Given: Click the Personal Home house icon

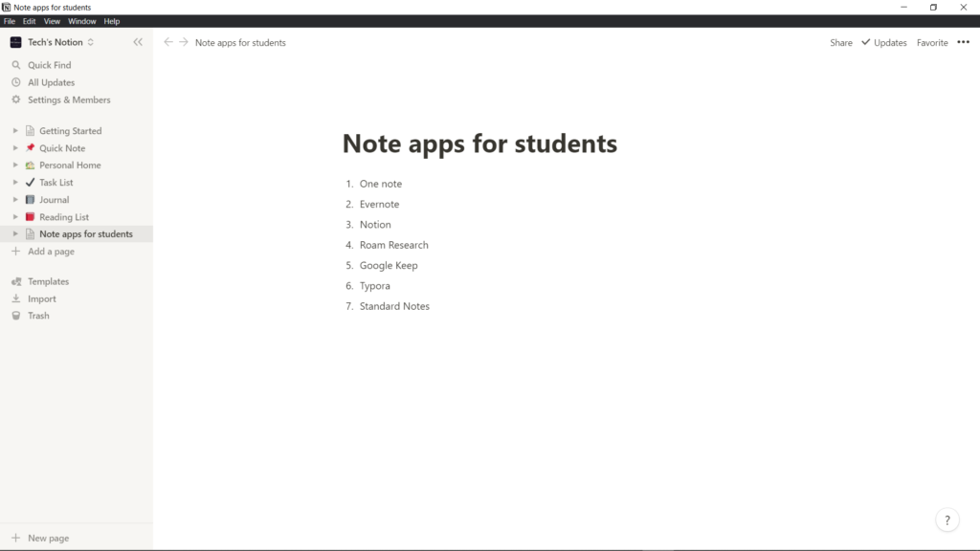Looking at the screenshot, I should [30, 165].
